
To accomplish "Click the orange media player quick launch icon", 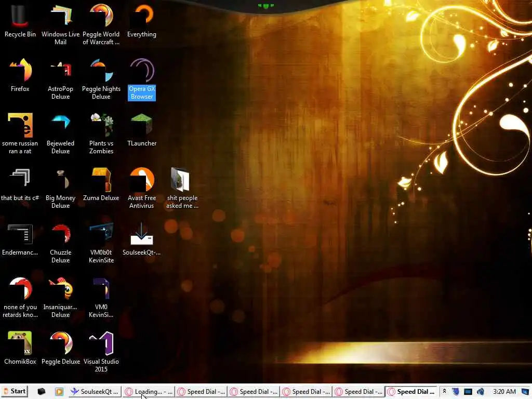I will tap(59, 392).
